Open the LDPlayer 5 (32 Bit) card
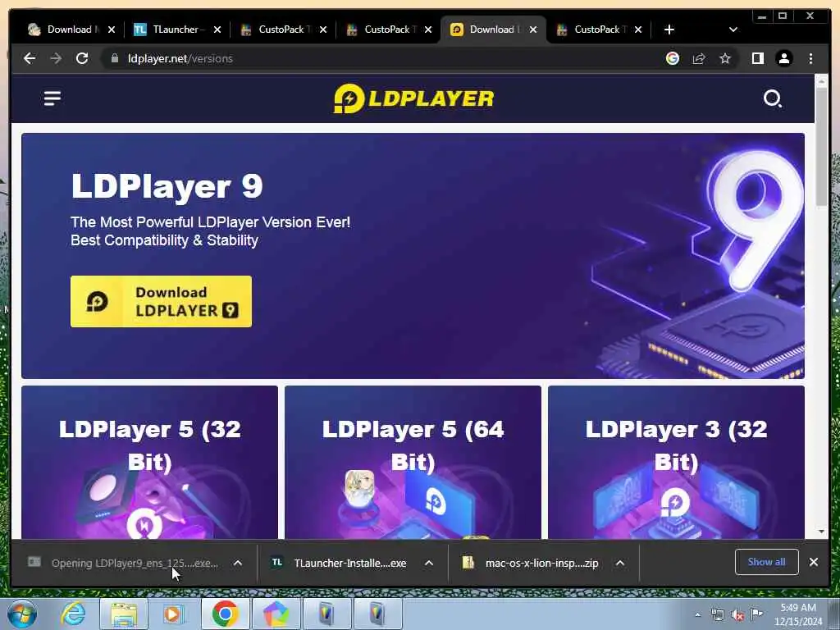This screenshot has height=630, width=840. coord(149,463)
